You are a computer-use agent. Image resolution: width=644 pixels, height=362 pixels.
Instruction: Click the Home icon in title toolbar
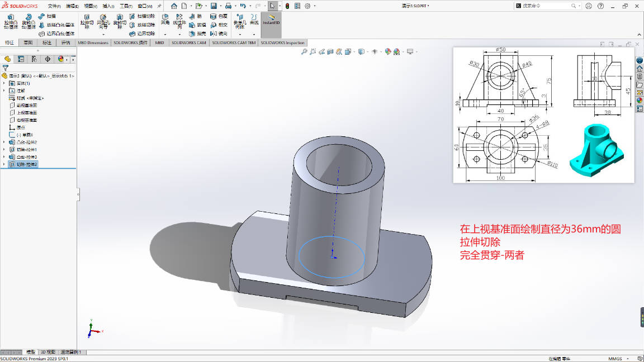[x=174, y=6]
